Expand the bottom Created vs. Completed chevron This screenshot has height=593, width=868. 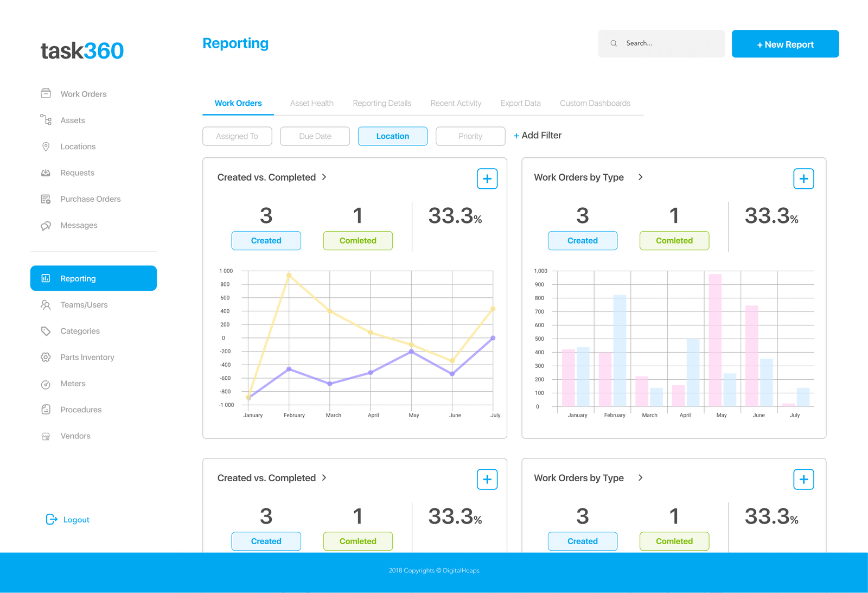point(324,478)
